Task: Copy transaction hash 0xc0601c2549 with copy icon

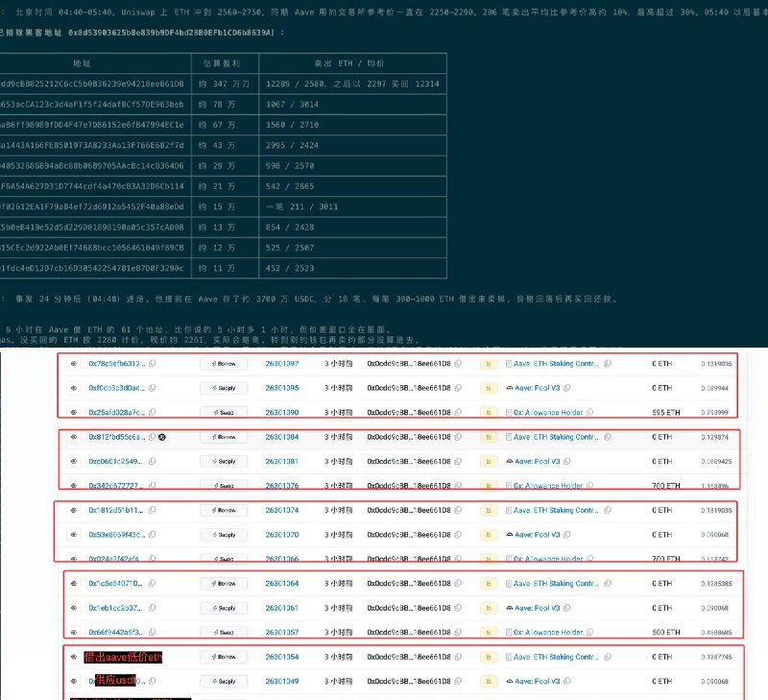Action: [153, 462]
